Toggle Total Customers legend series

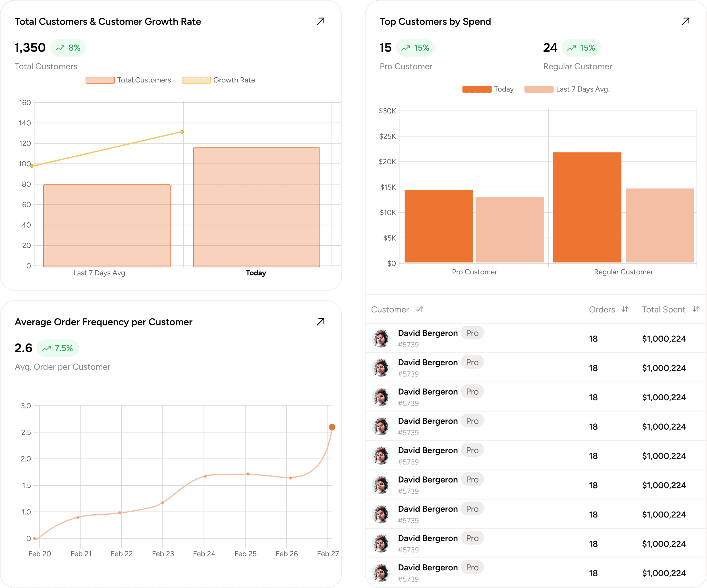[128, 80]
